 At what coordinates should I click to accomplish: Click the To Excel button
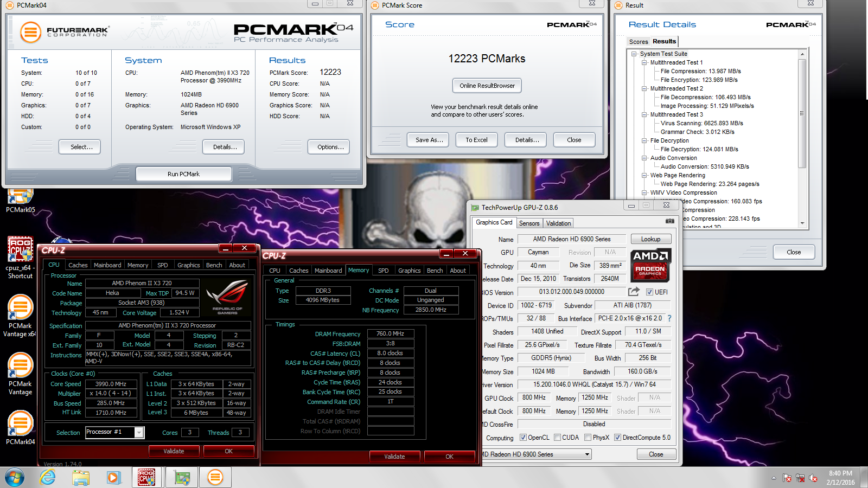tap(476, 140)
